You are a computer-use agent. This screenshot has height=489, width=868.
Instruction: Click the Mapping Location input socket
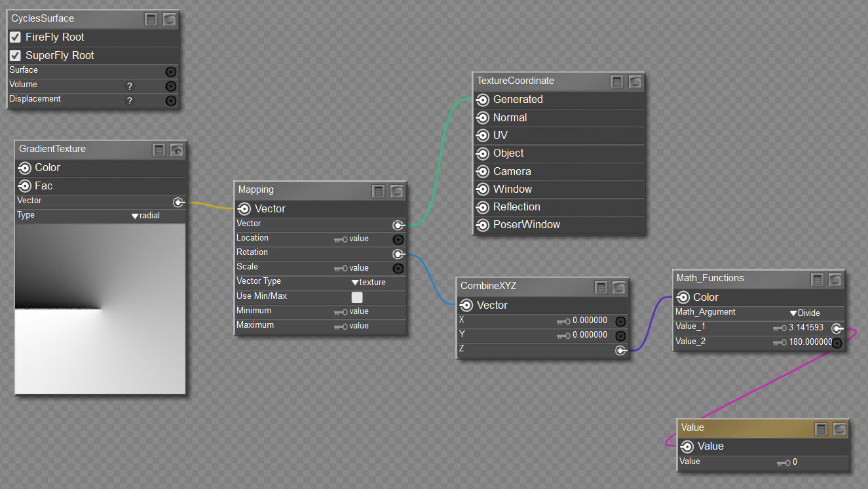(398, 239)
